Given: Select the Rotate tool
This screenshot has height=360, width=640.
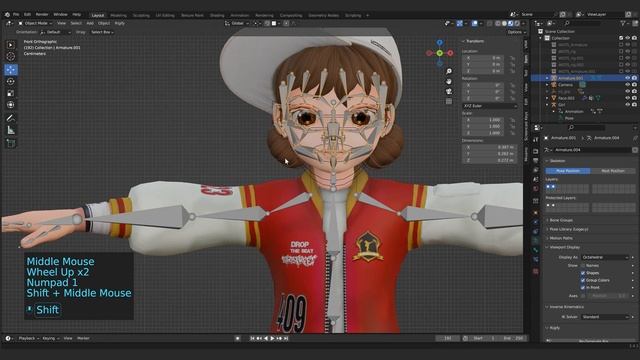Looking at the screenshot, I should tap(11, 81).
